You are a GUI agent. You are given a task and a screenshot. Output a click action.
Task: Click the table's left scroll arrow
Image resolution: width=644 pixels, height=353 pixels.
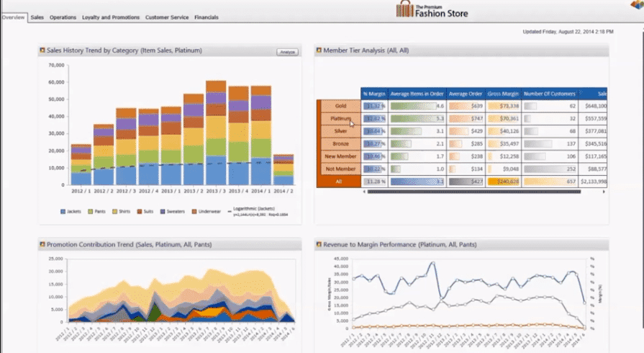(364, 192)
